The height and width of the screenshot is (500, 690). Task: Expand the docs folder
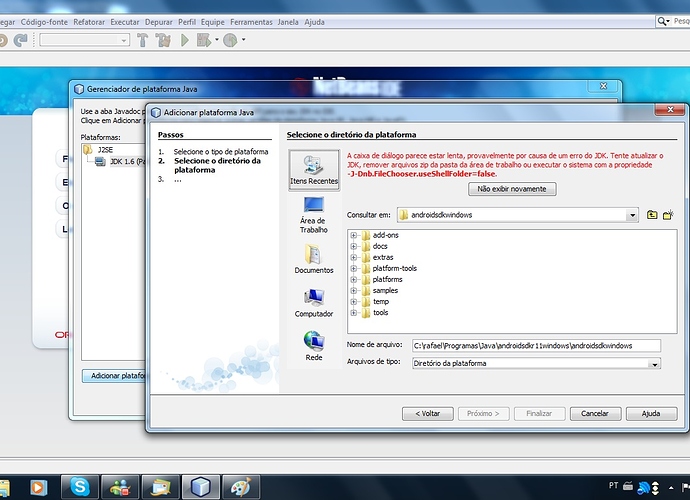(x=353, y=246)
